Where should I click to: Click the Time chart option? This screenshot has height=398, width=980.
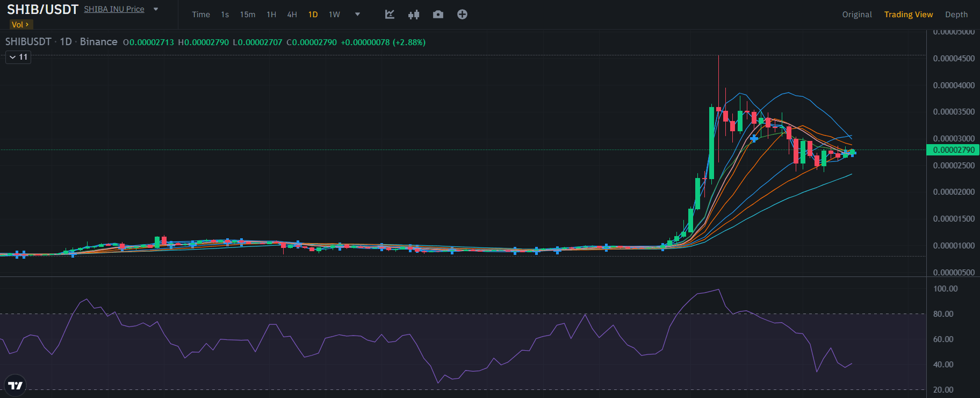click(x=201, y=15)
